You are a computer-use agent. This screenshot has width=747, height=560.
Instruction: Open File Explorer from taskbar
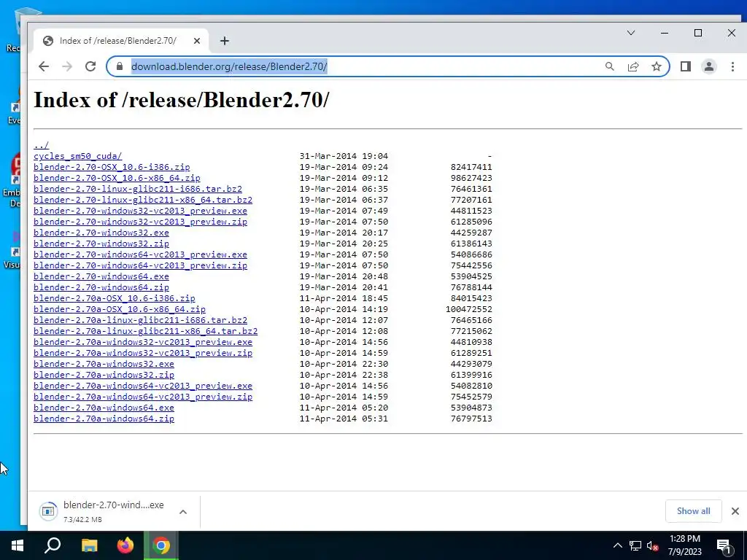tap(89, 545)
